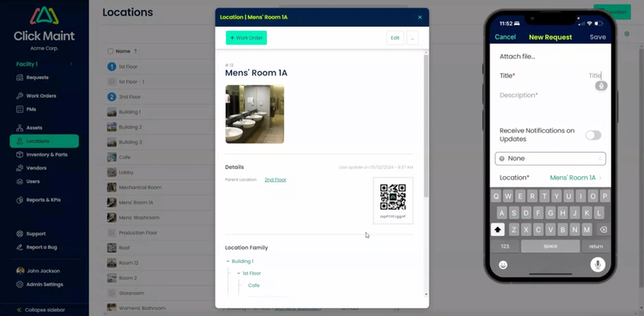Tap the backspace key on keyboard
Screen dimensions: 644x316
[603, 229]
